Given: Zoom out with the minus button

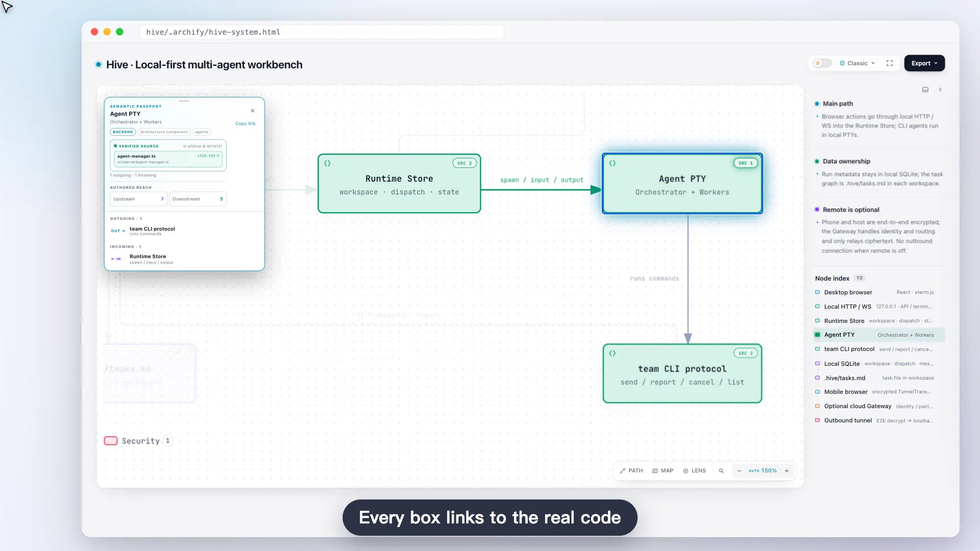Looking at the screenshot, I should (739, 471).
